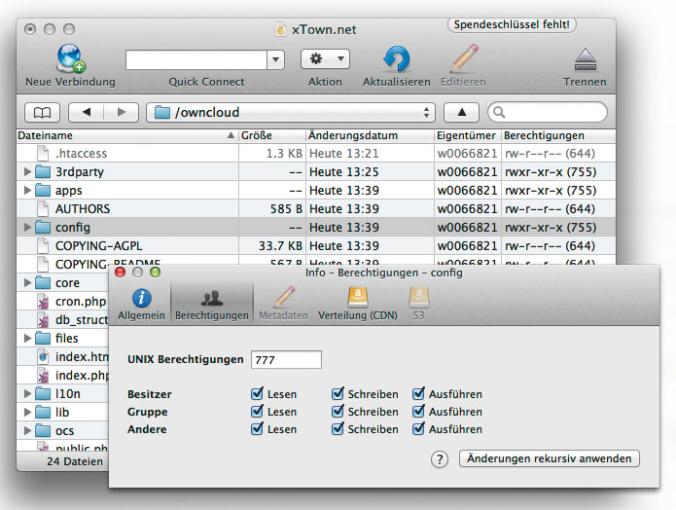Image resolution: width=676 pixels, height=510 pixels.
Task: Expand the apps folder
Action: point(27,190)
